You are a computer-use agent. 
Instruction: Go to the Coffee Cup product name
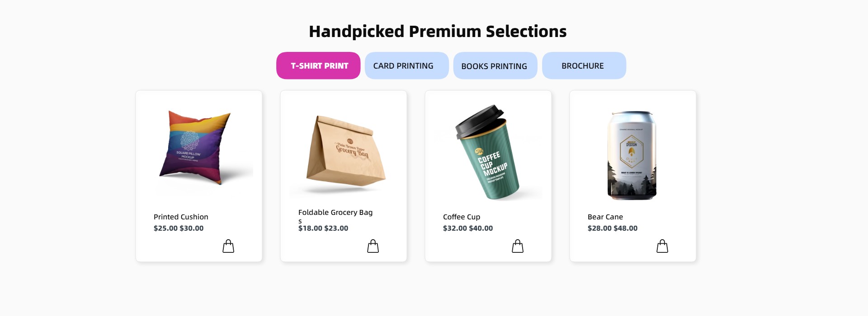tap(462, 217)
